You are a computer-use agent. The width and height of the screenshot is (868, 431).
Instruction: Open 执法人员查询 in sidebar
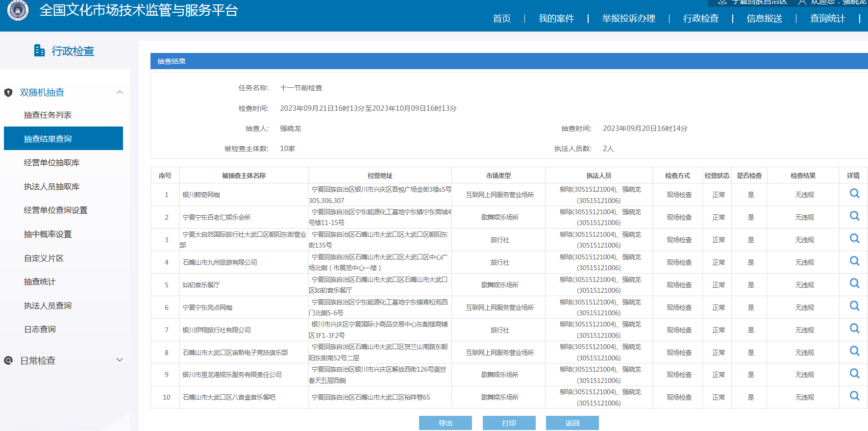pos(48,305)
